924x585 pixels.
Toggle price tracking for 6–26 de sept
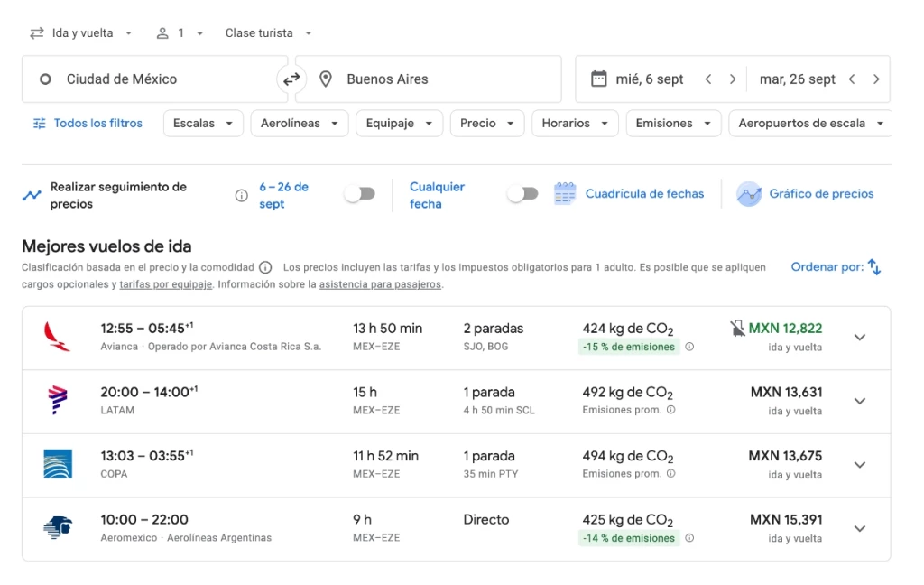click(x=359, y=194)
